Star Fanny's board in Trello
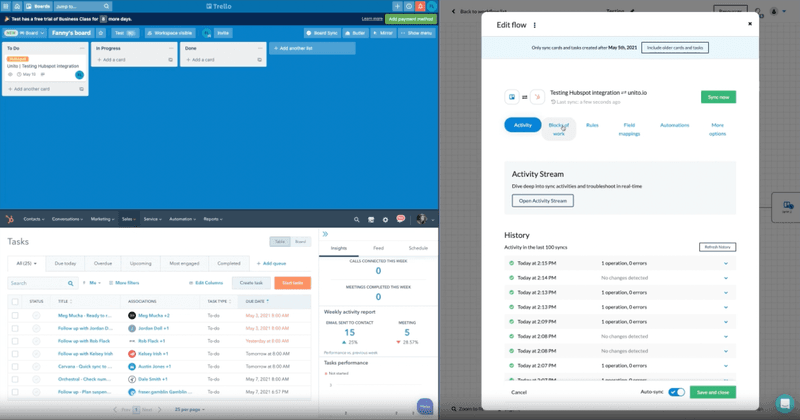This screenshot has width=800, height=420. coord(101,33)
